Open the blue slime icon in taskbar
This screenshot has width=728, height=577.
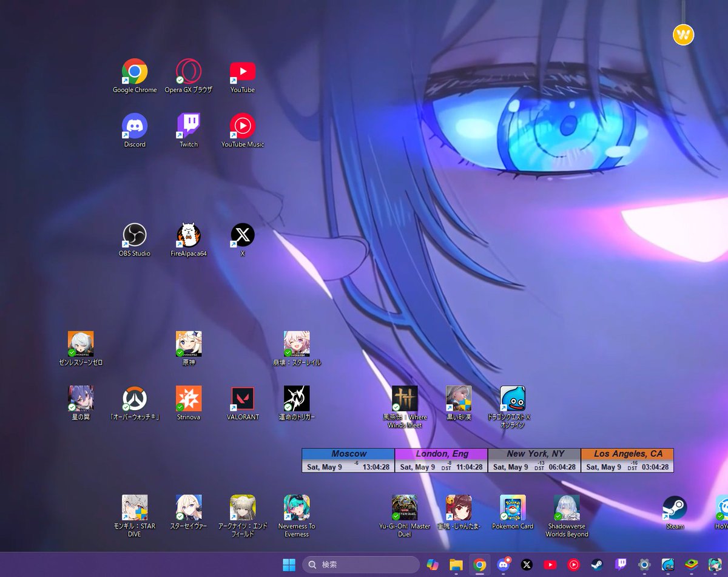point(668,565)
